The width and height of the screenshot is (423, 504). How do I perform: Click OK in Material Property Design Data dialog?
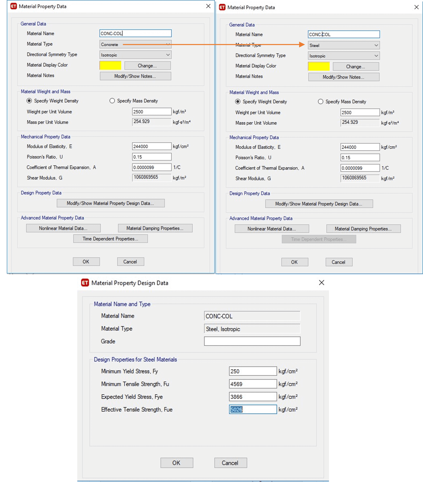[x=177, y=463]
